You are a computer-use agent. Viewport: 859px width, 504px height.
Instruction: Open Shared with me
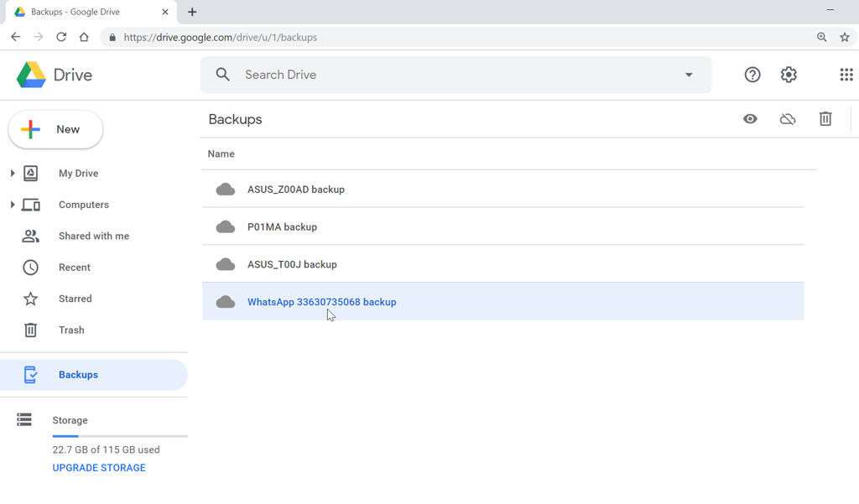click(x=94, y=236)
